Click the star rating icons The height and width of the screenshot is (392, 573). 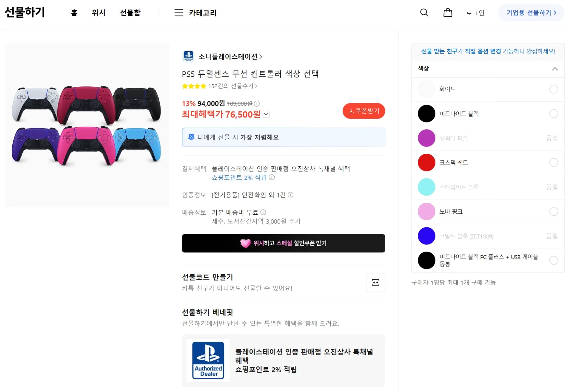(194, 86)
